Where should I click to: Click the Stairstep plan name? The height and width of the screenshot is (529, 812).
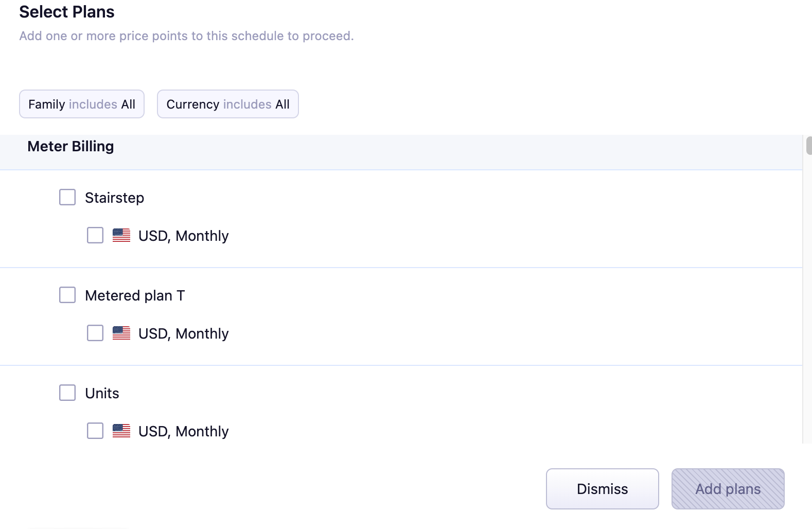[x=114, y=198]
